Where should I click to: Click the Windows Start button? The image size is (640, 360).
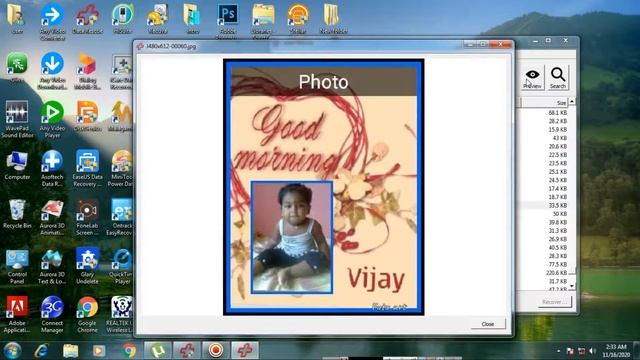[12, 351]
